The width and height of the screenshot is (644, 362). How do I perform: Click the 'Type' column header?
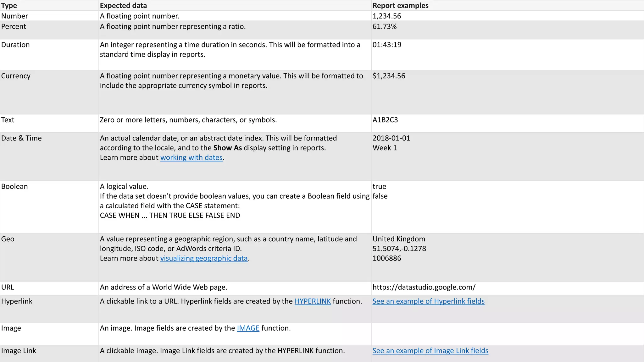9,6
